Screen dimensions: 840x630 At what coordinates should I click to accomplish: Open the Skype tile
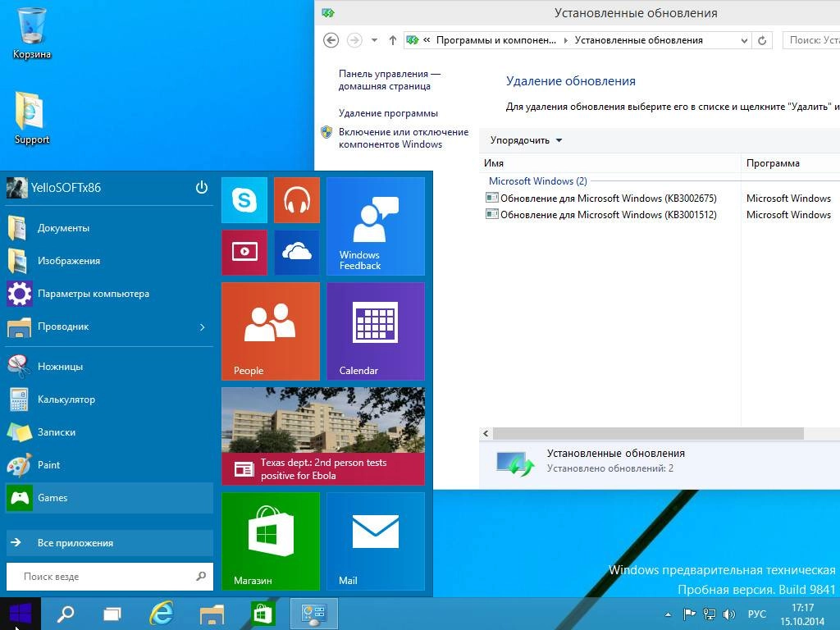pos(244,200)
